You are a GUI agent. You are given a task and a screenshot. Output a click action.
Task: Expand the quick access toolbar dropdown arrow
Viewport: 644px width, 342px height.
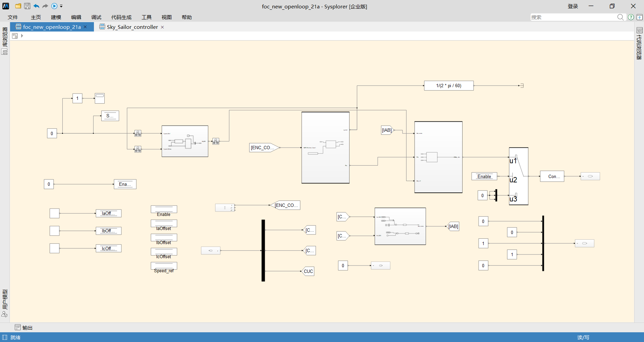click(x=61, y=6)
